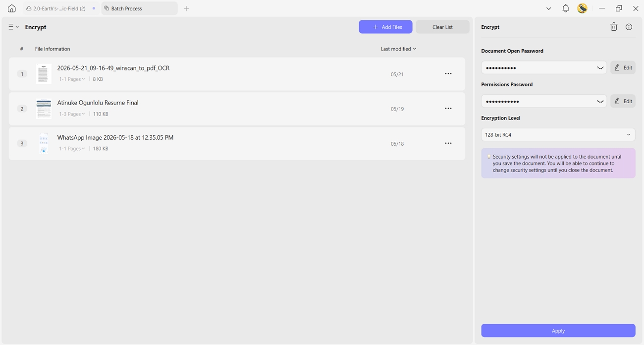Edit the Permissions Password

click(x=623, y=101)
